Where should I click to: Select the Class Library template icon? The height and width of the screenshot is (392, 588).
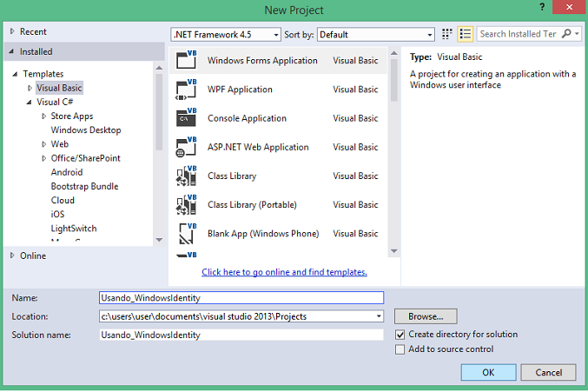point(187,176)
